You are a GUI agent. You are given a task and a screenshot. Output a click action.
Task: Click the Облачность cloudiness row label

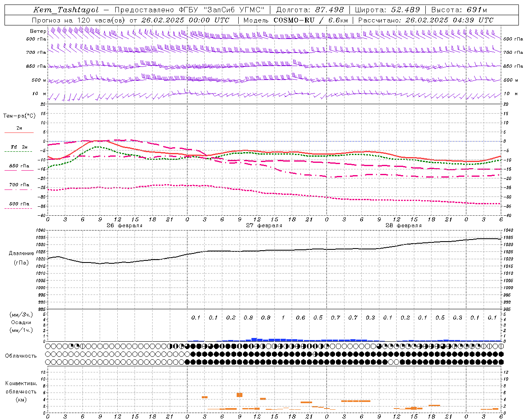click(x=21, y=356)
